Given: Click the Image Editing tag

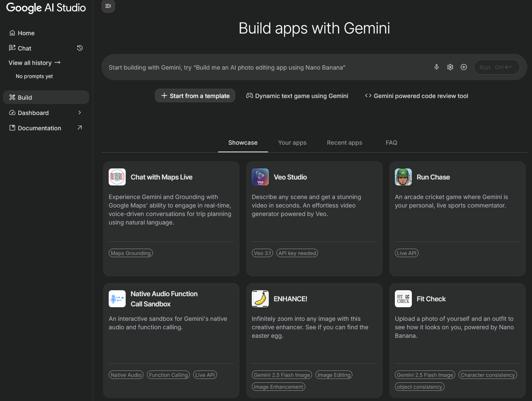Looking at the screenshot, I should tap(334, 375).
